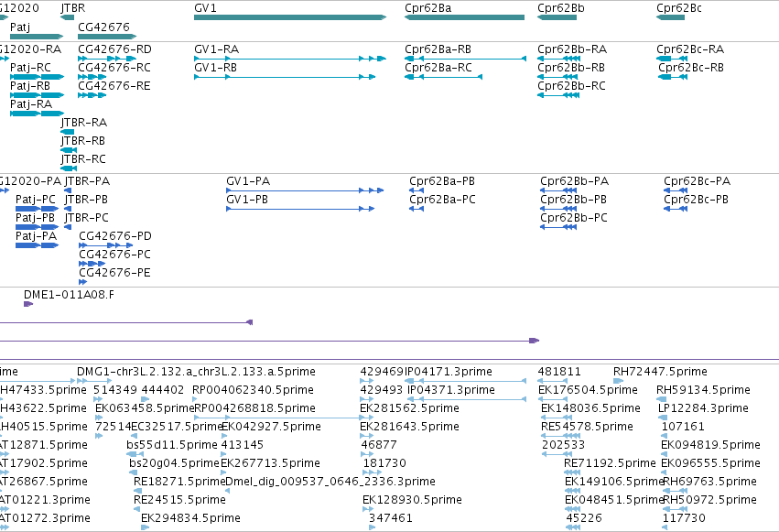The image size is (779, 532).
Task: Click the IP04371.3prime EST
Action: click(467, 399)
